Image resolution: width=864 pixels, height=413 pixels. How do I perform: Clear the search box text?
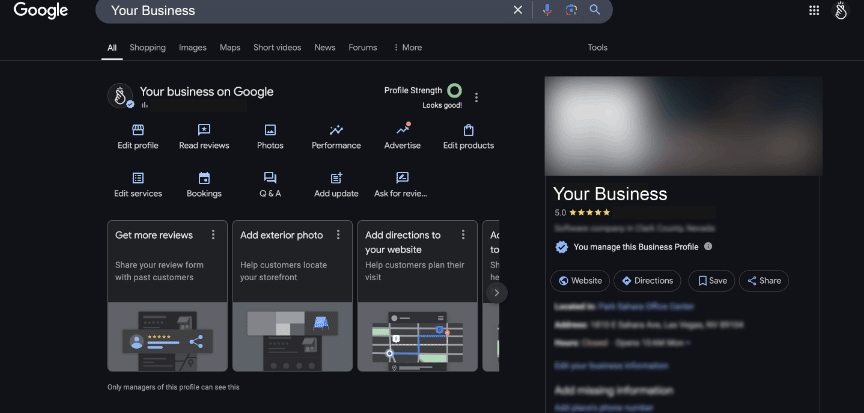click(x=517, y=10)
